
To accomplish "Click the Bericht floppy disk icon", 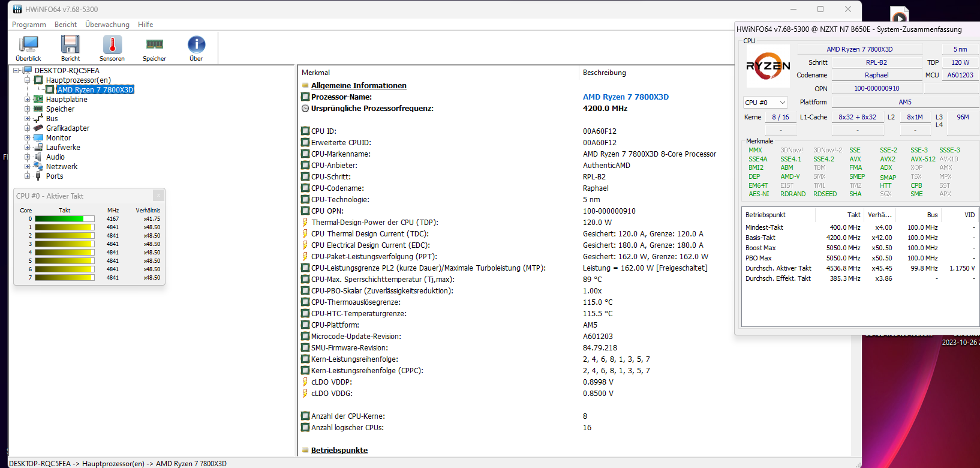I will [70, 44].
